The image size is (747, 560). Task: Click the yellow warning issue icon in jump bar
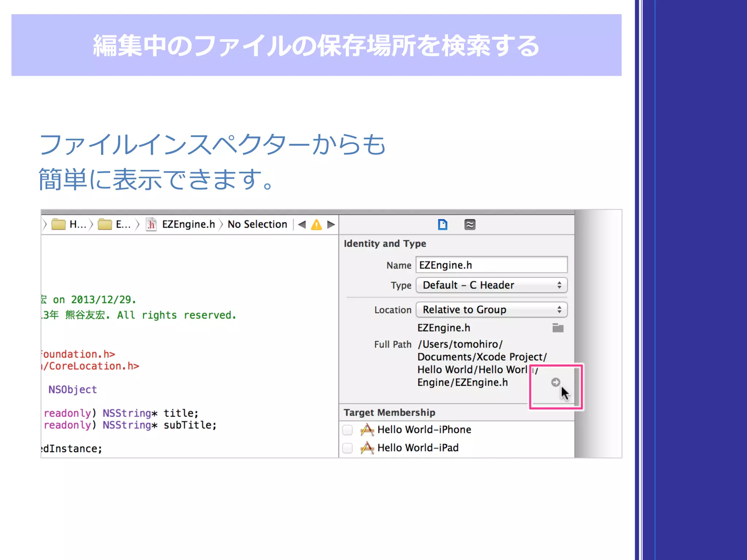[316, 225]
